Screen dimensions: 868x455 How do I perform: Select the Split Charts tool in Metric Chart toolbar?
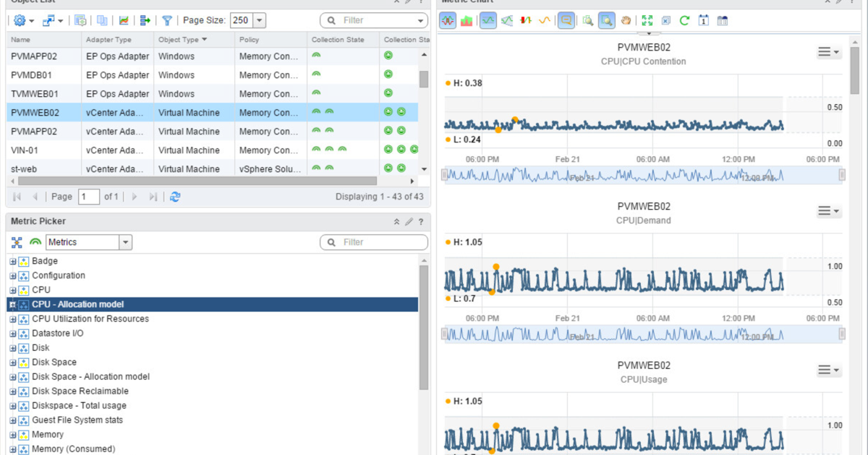coord(447,21)
